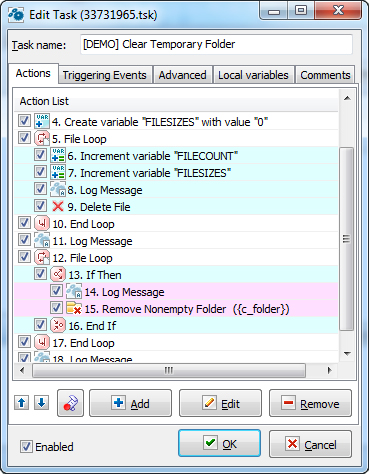The width and height of the screenshot is (369, 474).
Task: Click the File Loop icon on action 5
Action: 42,139
